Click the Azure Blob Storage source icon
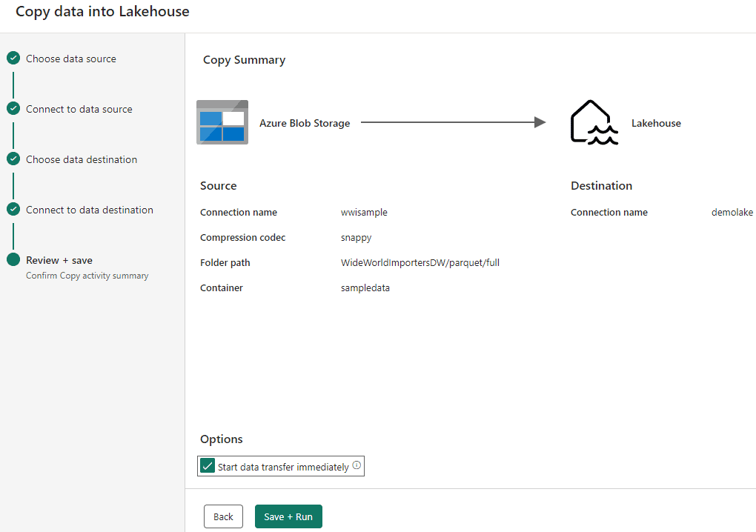 pyautogui.click(x=222, y=122)
